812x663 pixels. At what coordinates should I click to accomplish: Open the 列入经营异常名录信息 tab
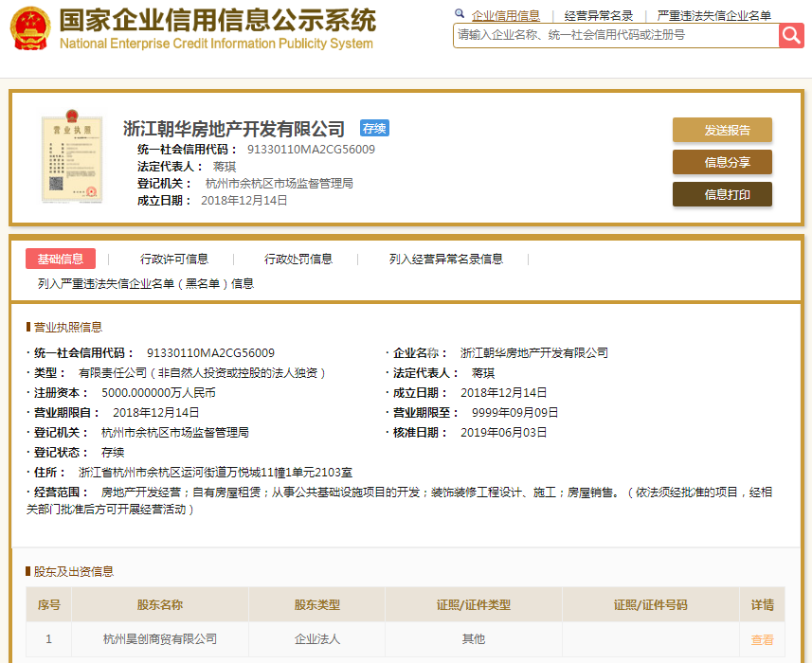(x=446, y=259)
